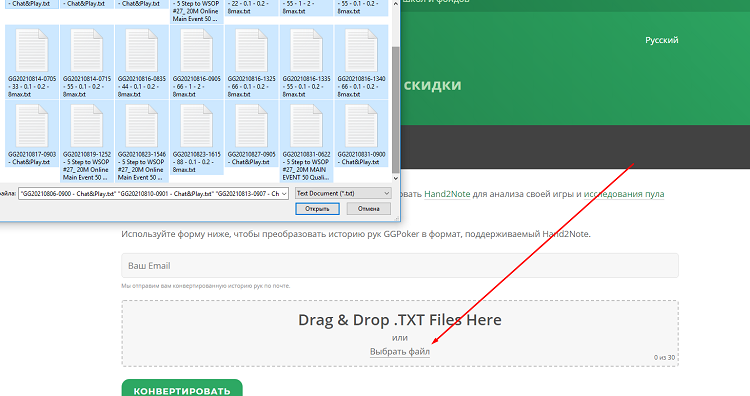Click the Выбрать файл link
The image size is (750, 396).
point(400,352)
